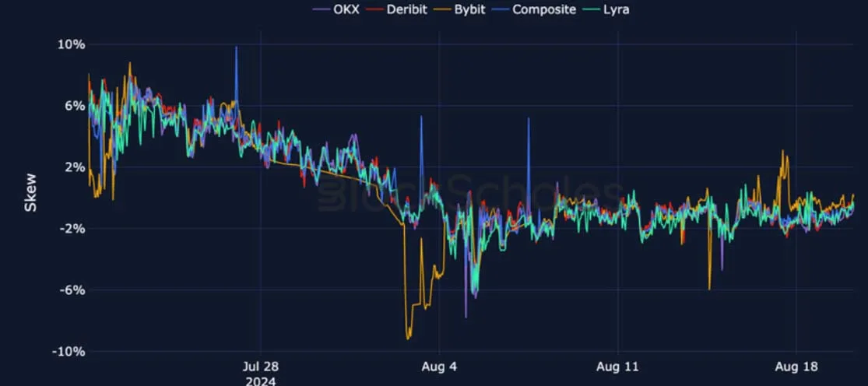Toggle the Lyra series in legend

pos(606,9)
